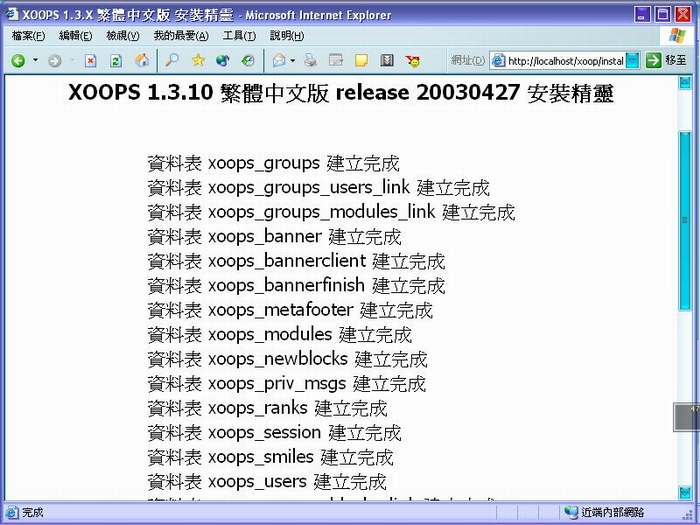Open Favorites star in toolbar
This screenshot has height=525, width=700.
pyautogui.click(x=198, y=60)
